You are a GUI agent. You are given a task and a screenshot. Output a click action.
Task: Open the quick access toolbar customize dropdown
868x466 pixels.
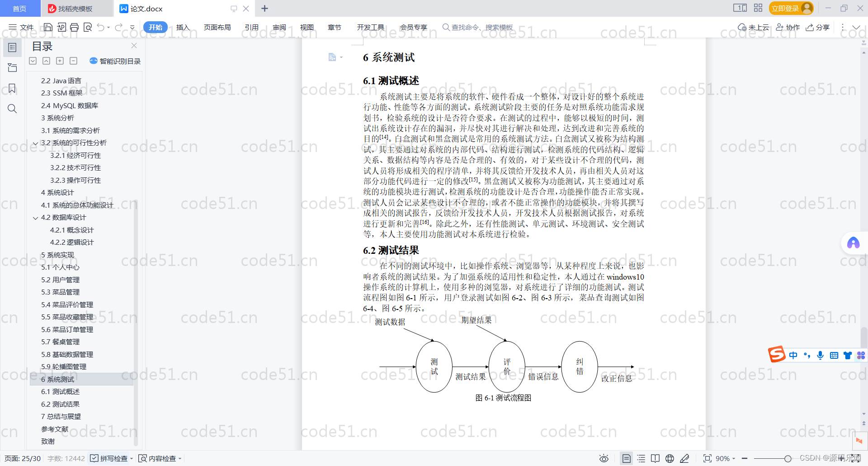click(x=132, y=28)
